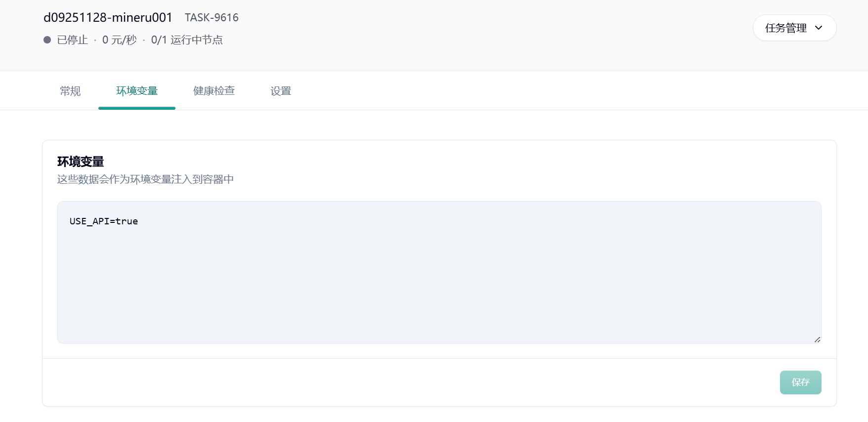Click the grey 已停止 status dot
Screen dimensions: 868x422
pos(47,40)
